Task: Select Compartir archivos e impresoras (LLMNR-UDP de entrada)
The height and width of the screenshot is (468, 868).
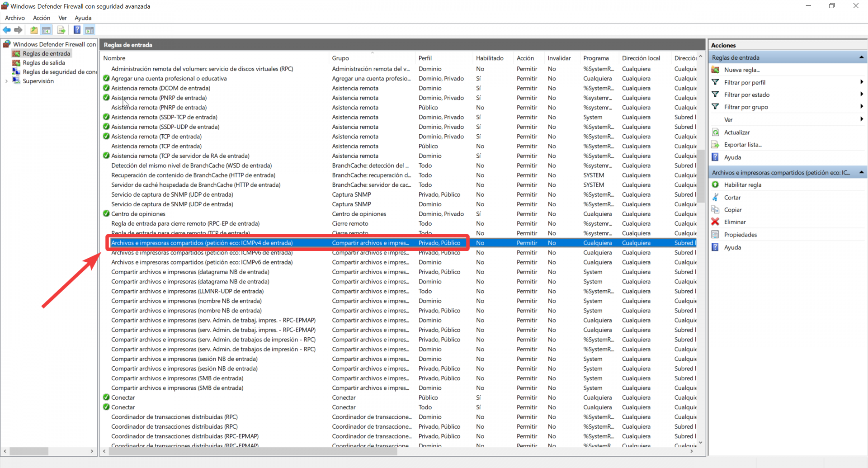Action: click(400, 291)
